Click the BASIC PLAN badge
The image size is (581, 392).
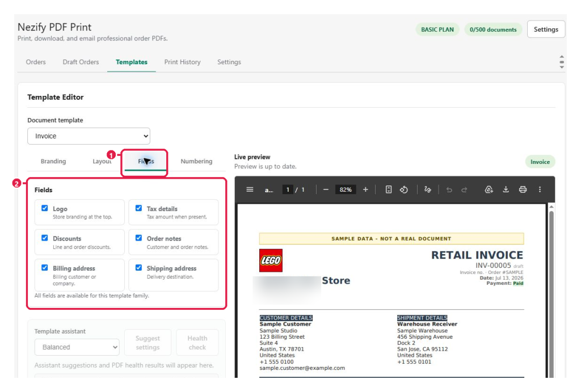click(x=437, y=29)
